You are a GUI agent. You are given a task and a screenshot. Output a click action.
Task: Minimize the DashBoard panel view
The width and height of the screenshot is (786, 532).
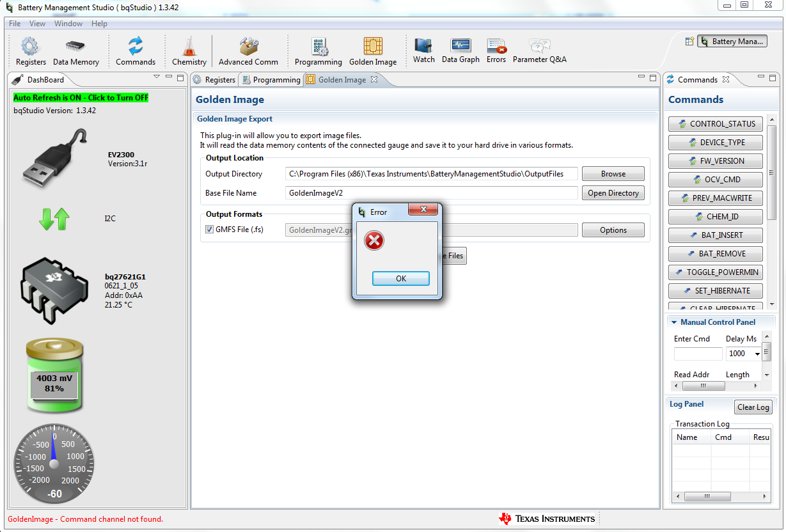170,77
